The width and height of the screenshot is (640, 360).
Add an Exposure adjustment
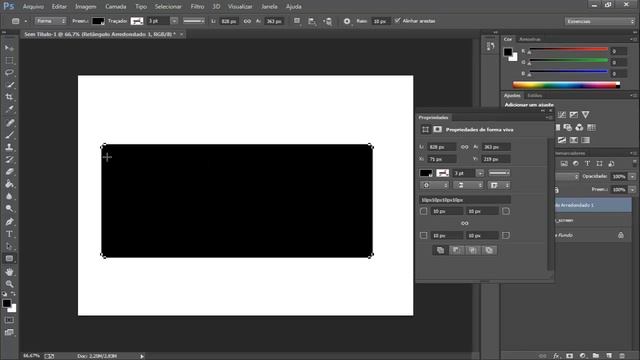pos(574,115)
